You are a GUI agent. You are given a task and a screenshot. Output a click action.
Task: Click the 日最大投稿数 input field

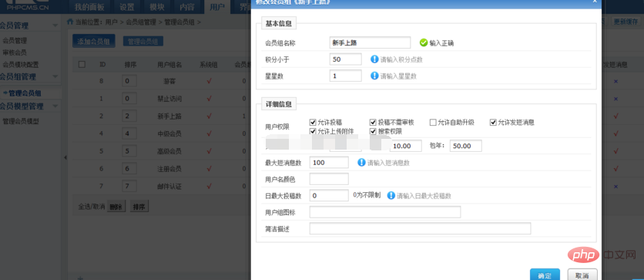pyautogui.click(x=329, y=196)
